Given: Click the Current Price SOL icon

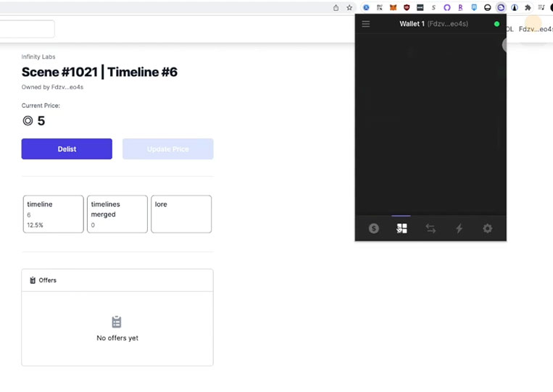Looking at the screenshot, I should (28, 121).
